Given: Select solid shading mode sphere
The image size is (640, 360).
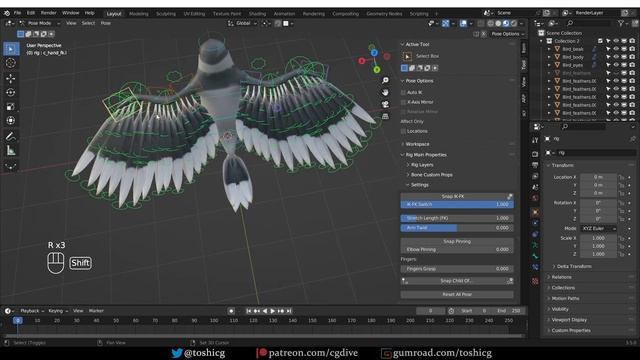Looking at the screenshot, I should (498, 23).
